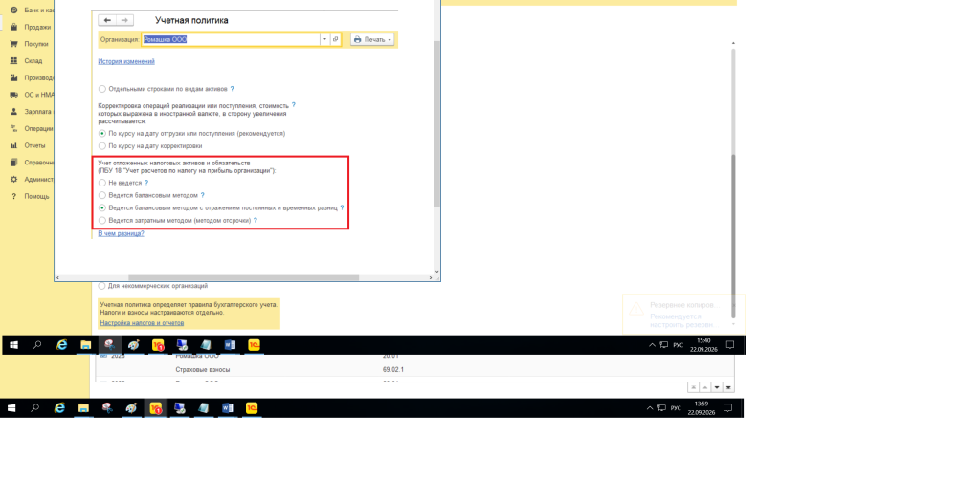Follow the В чем разница? link
The height and width of the screenshot is (502, 980).
tap(122, 233)
